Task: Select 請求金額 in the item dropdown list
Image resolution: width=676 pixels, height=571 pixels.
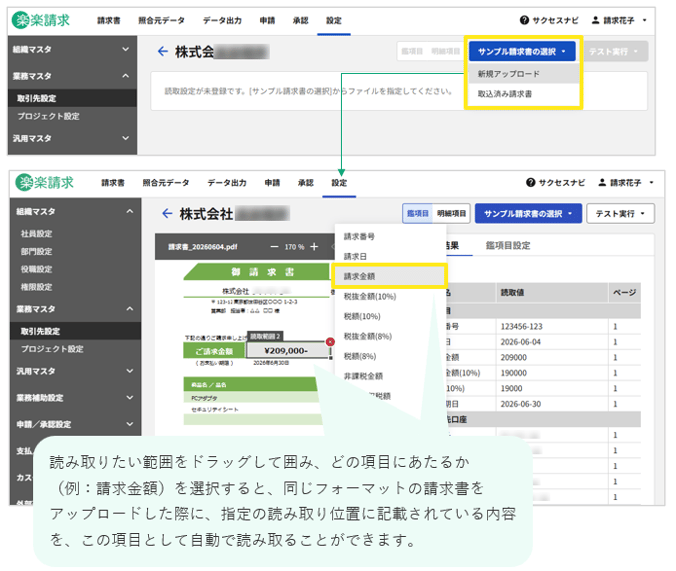Action: 389,276
